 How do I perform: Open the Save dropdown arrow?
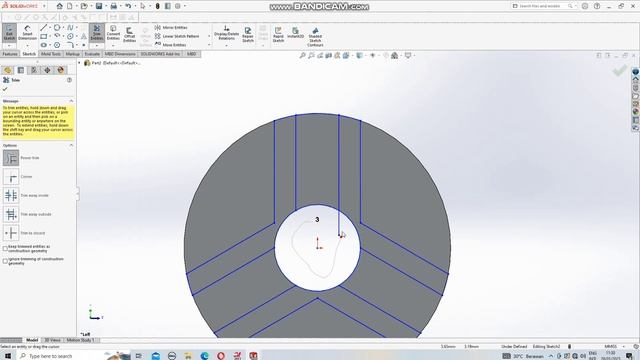106,6
